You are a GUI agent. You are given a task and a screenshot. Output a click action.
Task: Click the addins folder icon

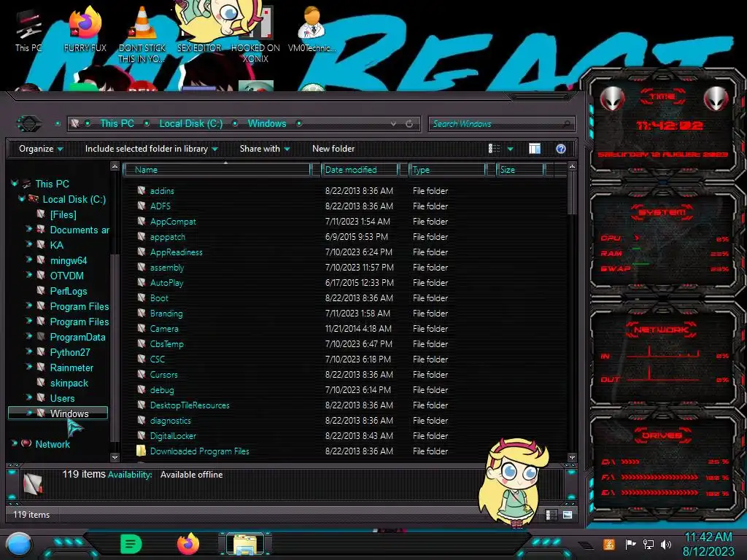tap(141, 190)
